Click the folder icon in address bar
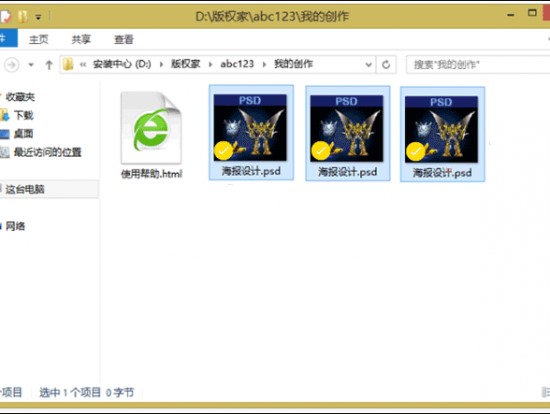This screenshot has width=550, height=414. click(68, 64)
